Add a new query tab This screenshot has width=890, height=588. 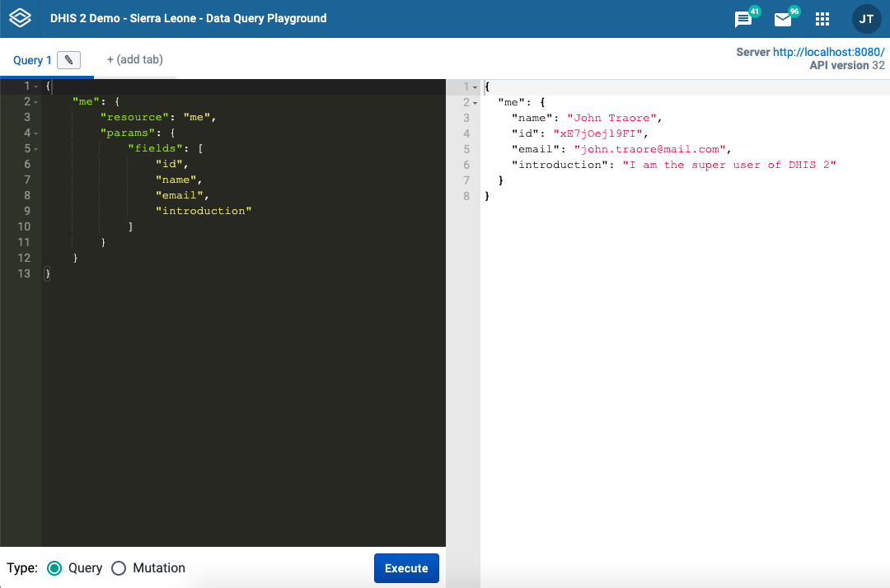(x=134, y=59)
